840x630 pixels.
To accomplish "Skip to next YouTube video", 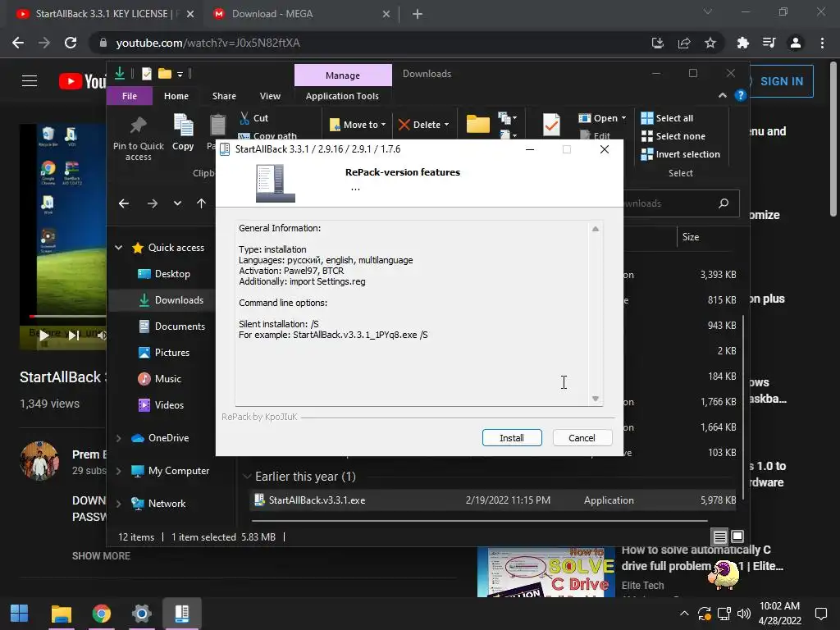I will click(x=73, y=336).
